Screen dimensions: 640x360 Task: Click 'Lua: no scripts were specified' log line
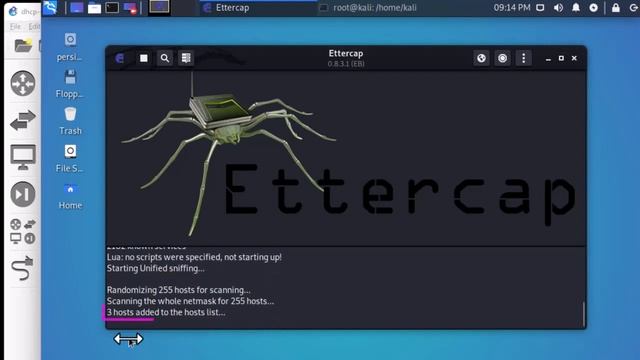194,258
